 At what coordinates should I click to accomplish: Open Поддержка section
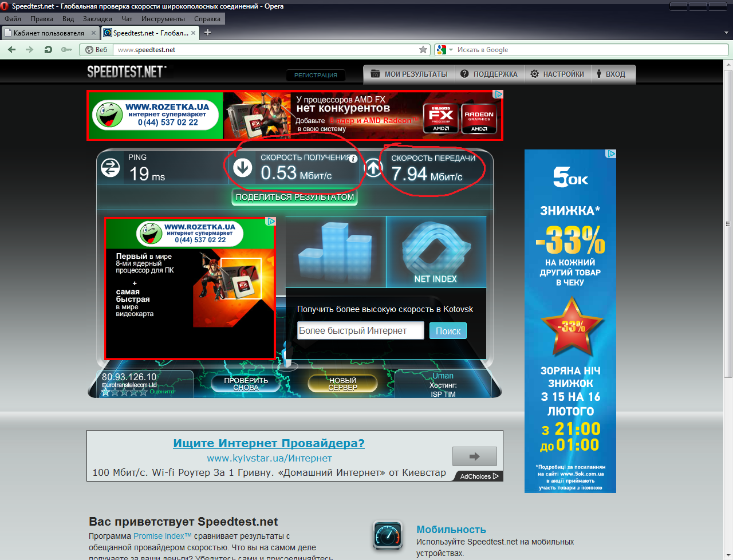coord(489,74)
